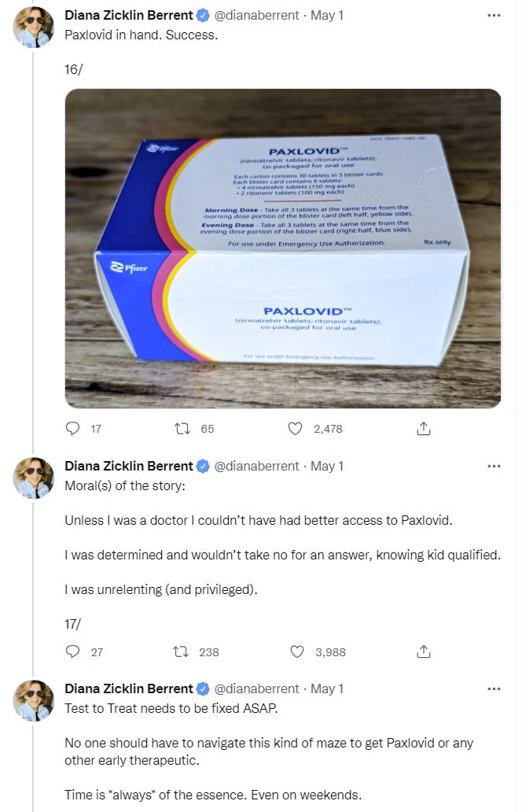The width and height of the screenshot is (522, 812).
Task: Open more options on the Paxlovid tweet
Action: pyautogui.click(x=494, y=15)
